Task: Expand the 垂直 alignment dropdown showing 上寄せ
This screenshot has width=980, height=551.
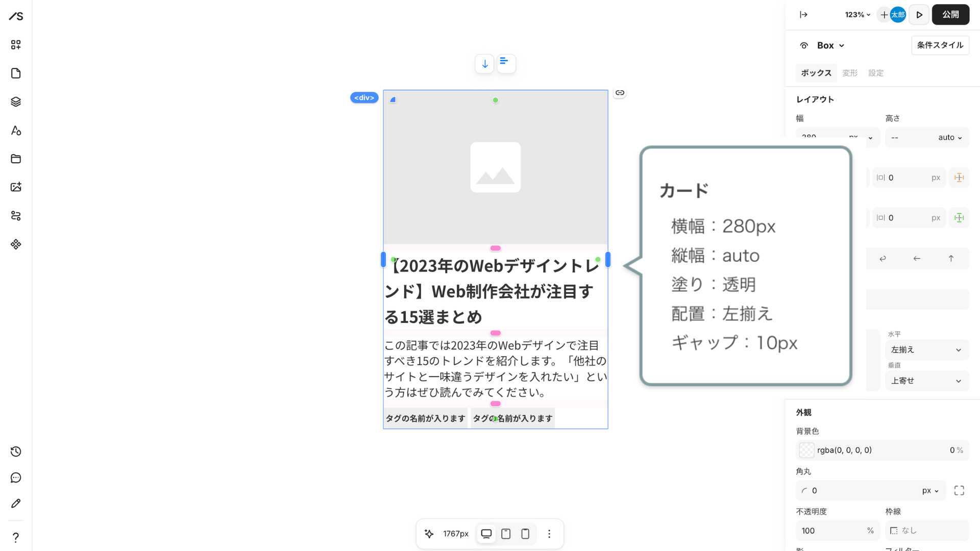Action: tap(927, 381)
